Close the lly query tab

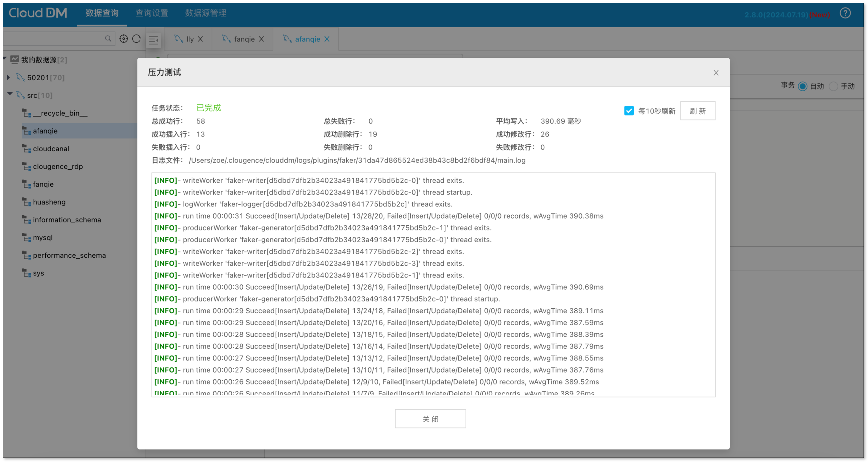tap(201, 39)
